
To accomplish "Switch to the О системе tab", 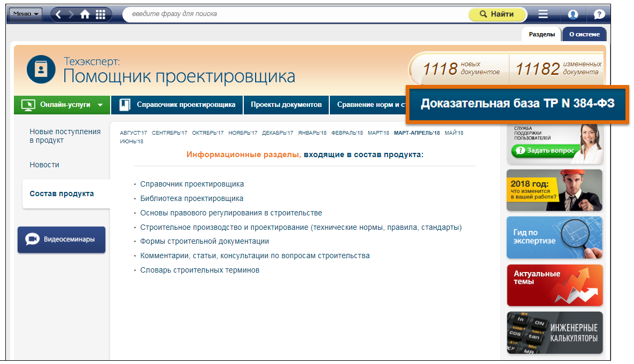I will pos(584,34).
